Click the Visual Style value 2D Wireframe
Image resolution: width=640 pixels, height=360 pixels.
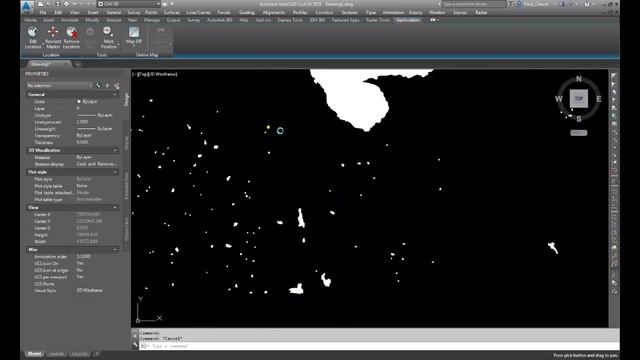[x=89, y=290]
